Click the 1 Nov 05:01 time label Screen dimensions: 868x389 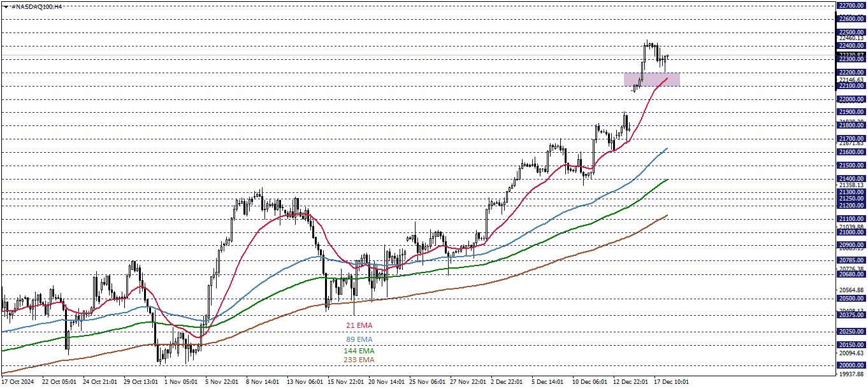(182, 382)
